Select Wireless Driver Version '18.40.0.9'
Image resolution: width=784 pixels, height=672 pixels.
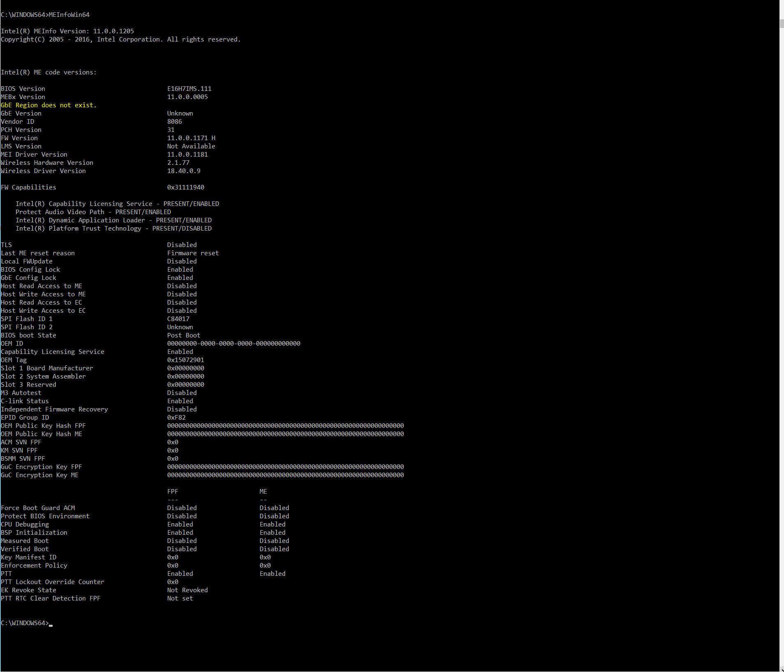tap(184, 171)
